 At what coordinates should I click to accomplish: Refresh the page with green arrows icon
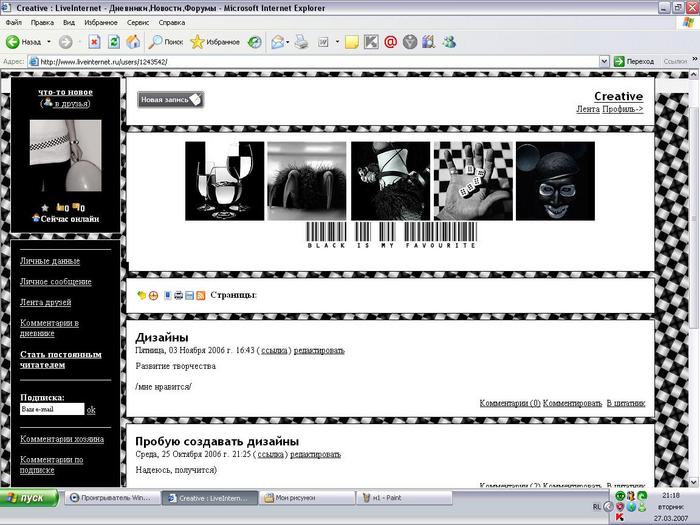tap(114, 42)
